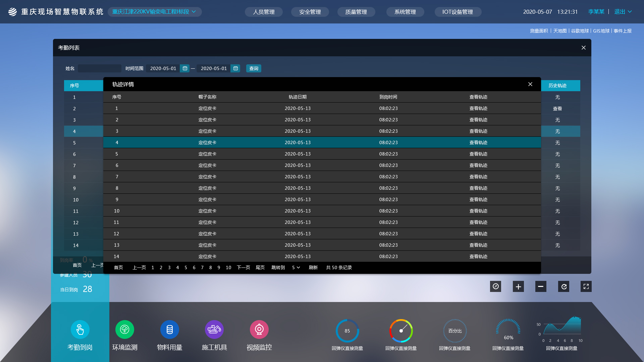Click 定位皮卡 in track row 6
The image size is (644, 362).
click(207, 165)
